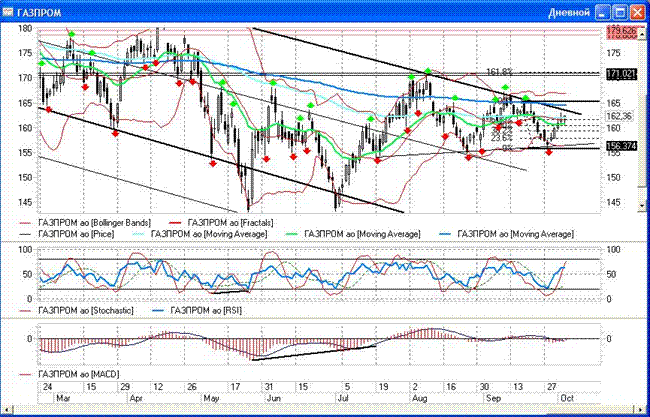Click the Дневной timeframe label in the title bar
Viewport: 650px width, 417px height.
pyautogui.click(x=569, y=12)
